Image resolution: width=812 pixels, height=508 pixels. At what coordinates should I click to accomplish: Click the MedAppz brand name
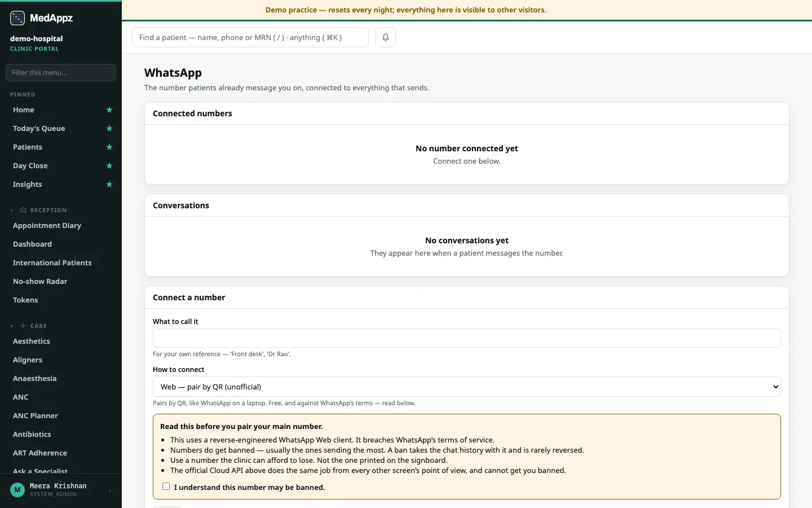[51, 18]
